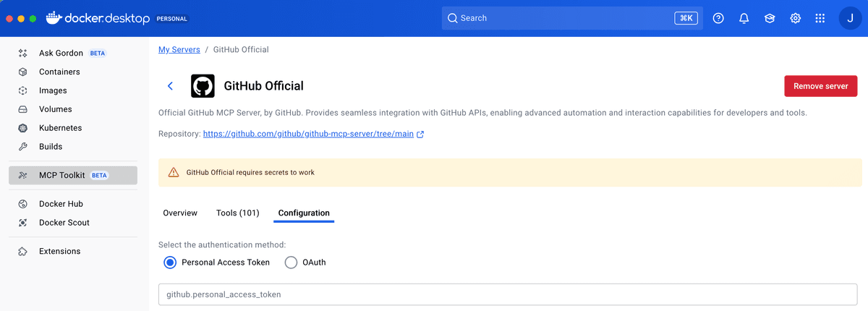The width and height of the screenshot is (868, 311).
Task: Click the user avatar J icon
Action: 850,18
